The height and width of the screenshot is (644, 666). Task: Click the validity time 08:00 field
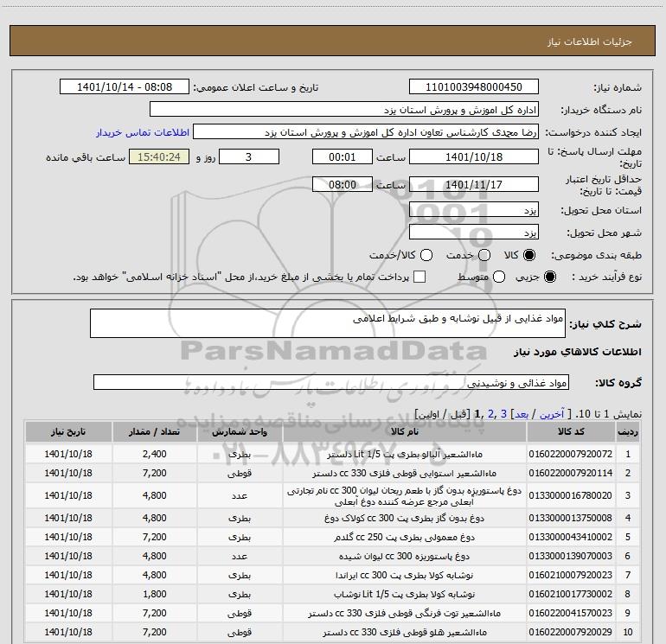(343, 184)
